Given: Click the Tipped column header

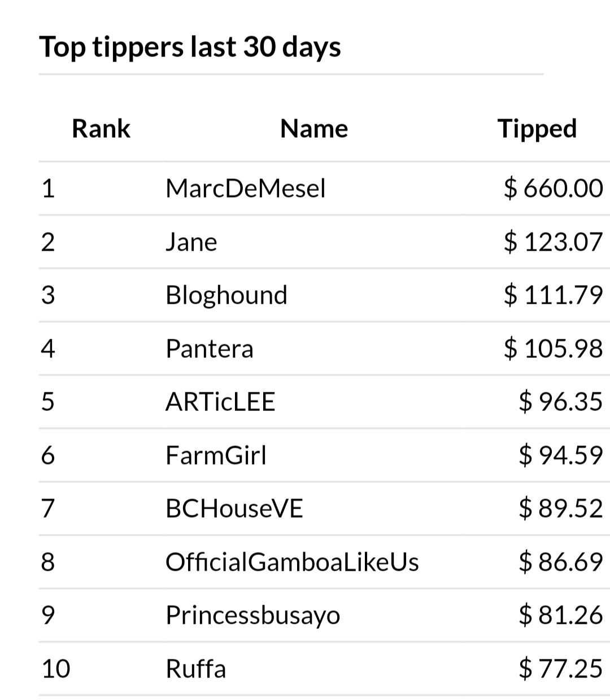Looking at the screenshot, I should tap(537, 129).
